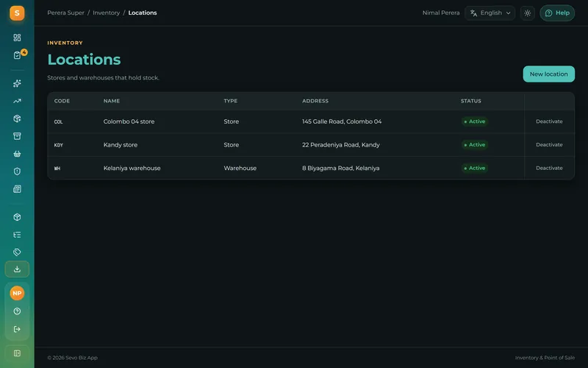Click the NAME column header
588x368 pixels.
(112, 101)
